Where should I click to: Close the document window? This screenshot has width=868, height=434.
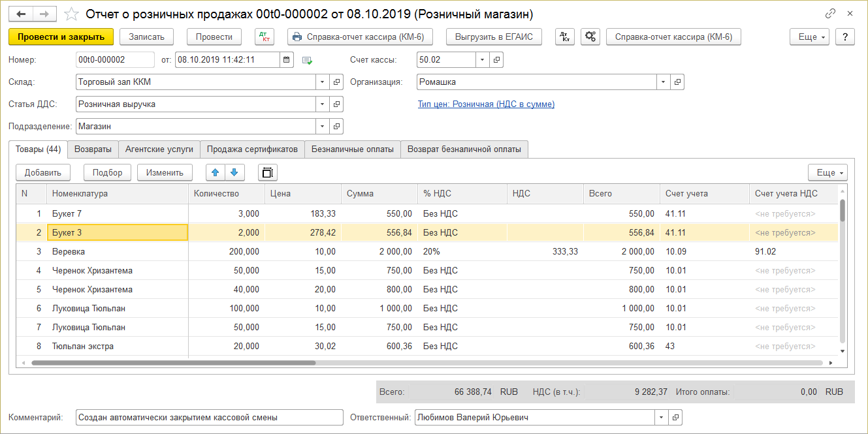850,14
